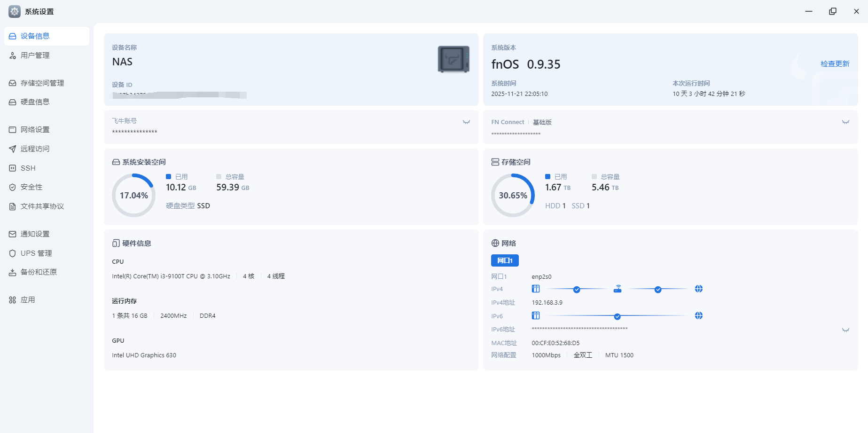
Task: Reveal the masked IPv6地址
Action: (845, 330)
